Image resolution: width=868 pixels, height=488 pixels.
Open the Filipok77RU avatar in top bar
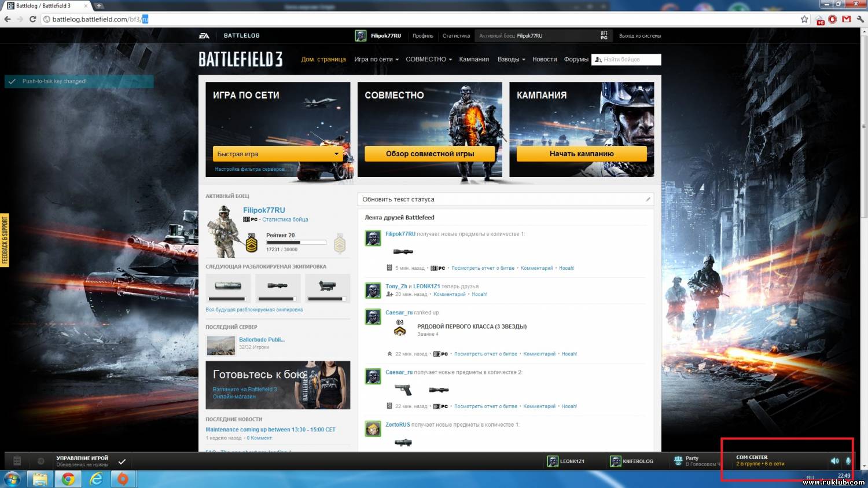pos(361,36)
